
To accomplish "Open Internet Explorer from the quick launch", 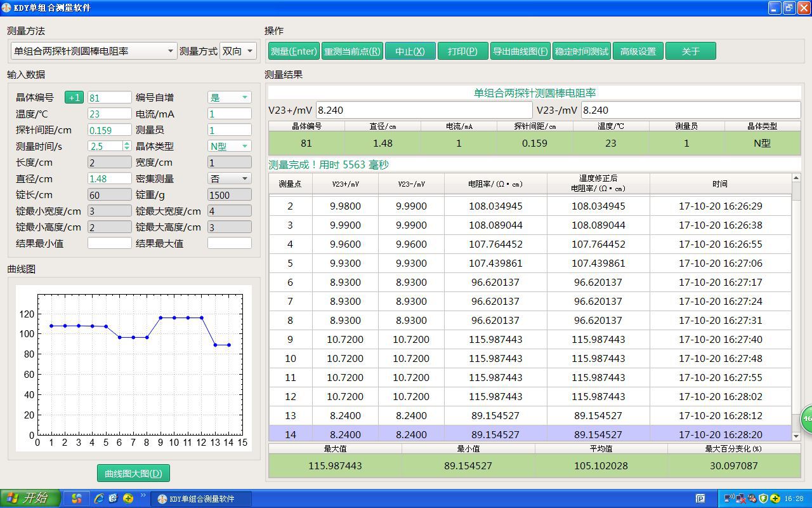I will [x=99, y=498].
